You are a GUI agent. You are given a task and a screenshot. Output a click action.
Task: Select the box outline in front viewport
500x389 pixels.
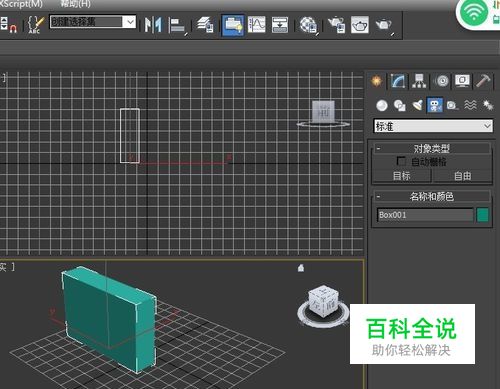[130, 136]
